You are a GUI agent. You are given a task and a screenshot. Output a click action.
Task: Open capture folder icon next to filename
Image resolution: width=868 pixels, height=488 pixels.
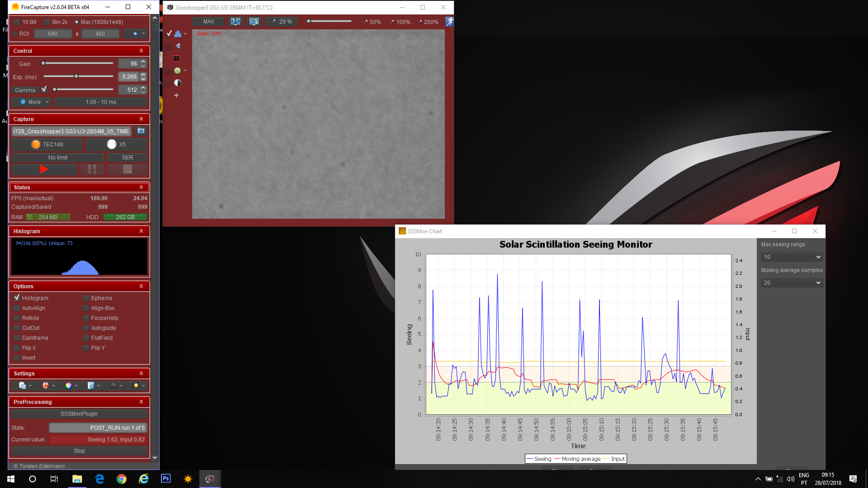tap(141, 131)
